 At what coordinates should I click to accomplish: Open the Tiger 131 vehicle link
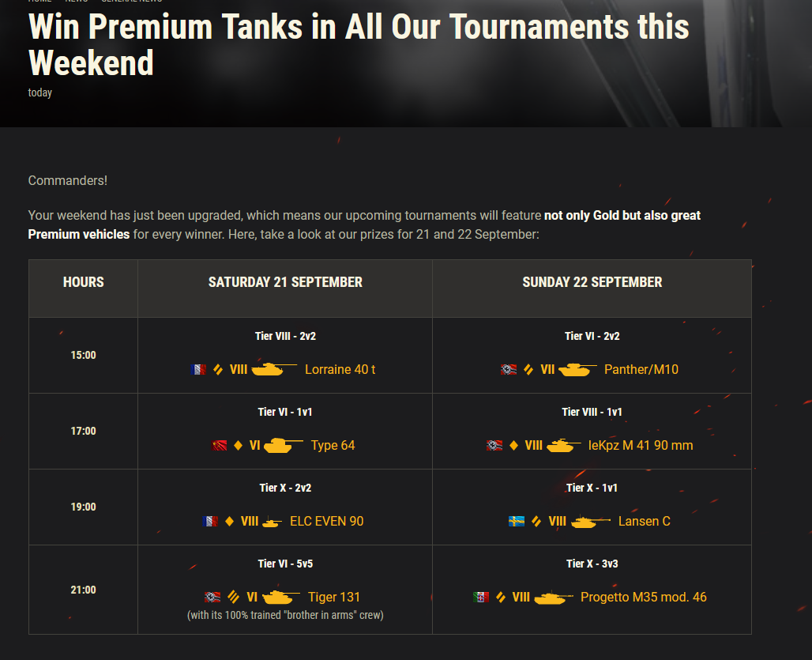click(x=333, y=597)
